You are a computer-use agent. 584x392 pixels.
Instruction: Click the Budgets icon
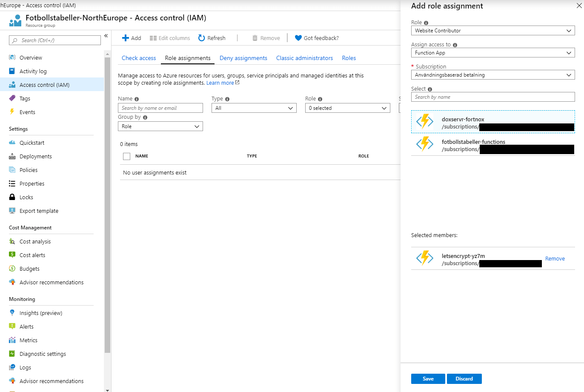pyautogui.click(x=12, y=269)
